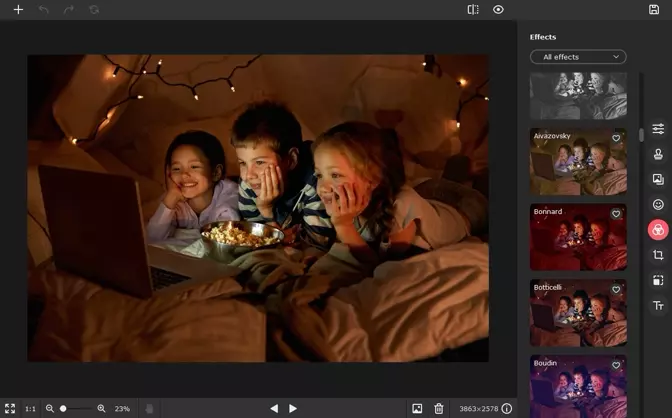This screenshot has height=418, width=672.
Task: Click the effects panel scrollbar handle
Action: pos(641,135)
